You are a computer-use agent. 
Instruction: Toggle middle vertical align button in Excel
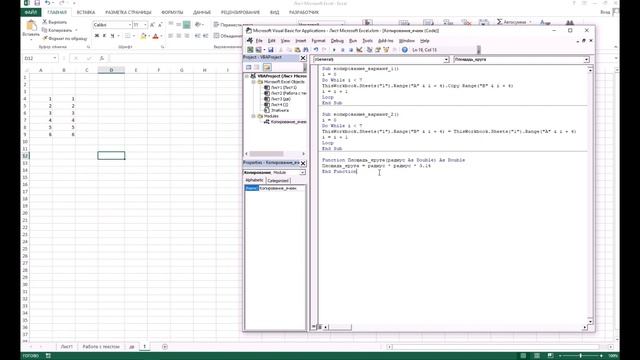click(178, 25)
